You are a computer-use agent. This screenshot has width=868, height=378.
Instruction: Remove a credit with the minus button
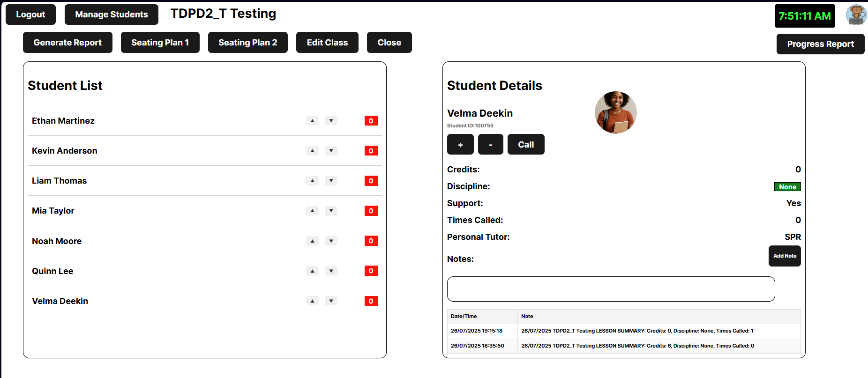coord(491,144)
